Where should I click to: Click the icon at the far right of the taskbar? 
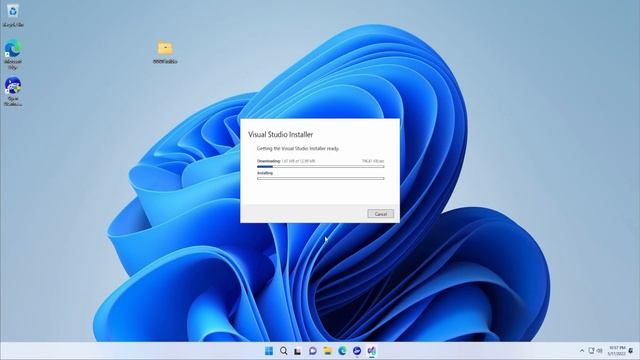(631, 351)
